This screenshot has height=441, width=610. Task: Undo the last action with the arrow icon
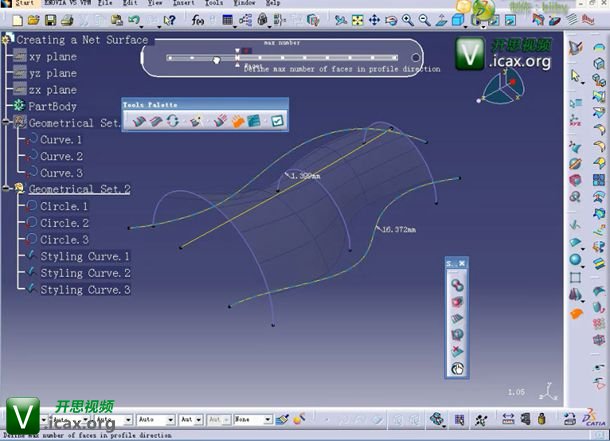pyautogui.click(x=134, y=19)
